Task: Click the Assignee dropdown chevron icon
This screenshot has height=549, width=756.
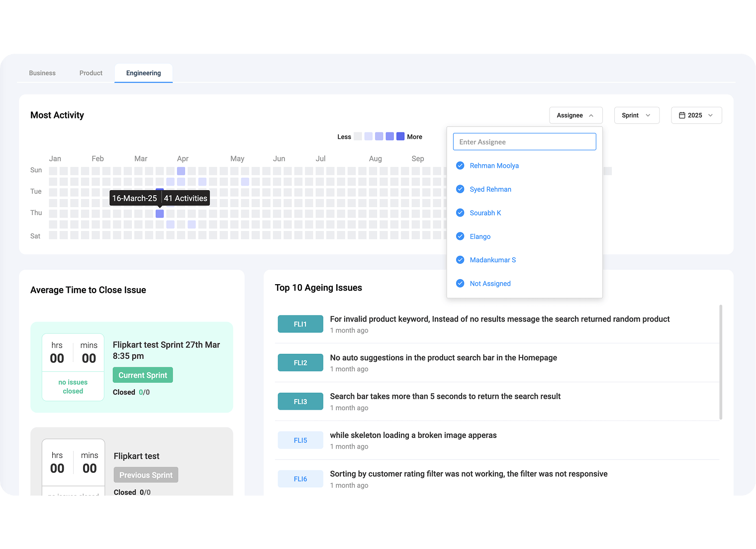Action: point(591,115)
